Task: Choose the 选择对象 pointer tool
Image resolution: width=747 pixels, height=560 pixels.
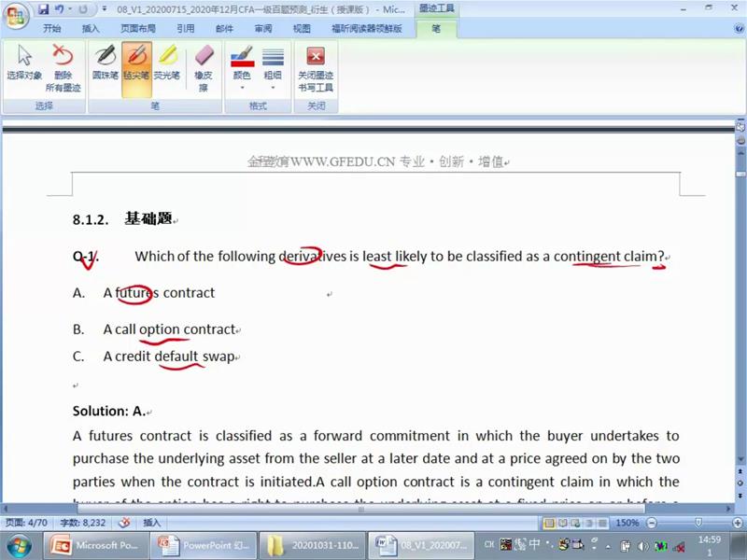Action: (24, 63)
